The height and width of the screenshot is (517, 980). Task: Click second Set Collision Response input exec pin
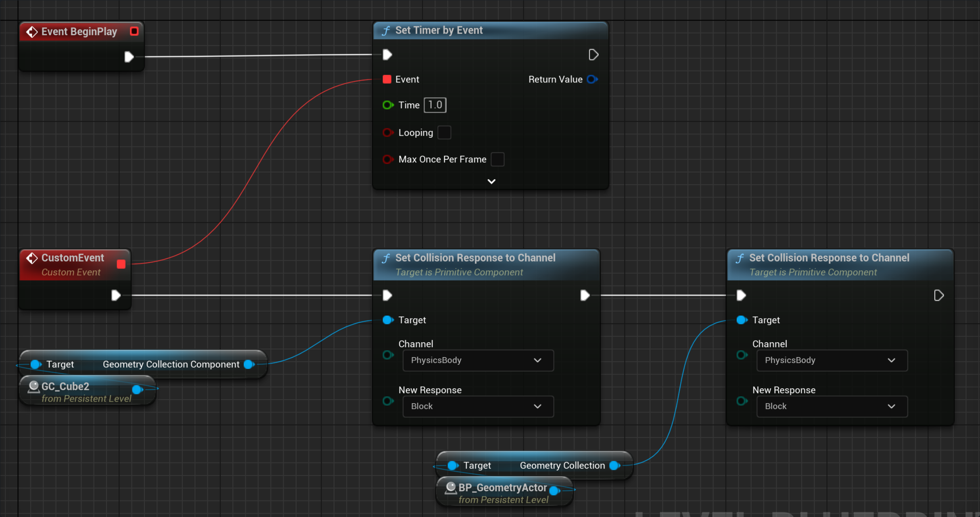point(741,295)
